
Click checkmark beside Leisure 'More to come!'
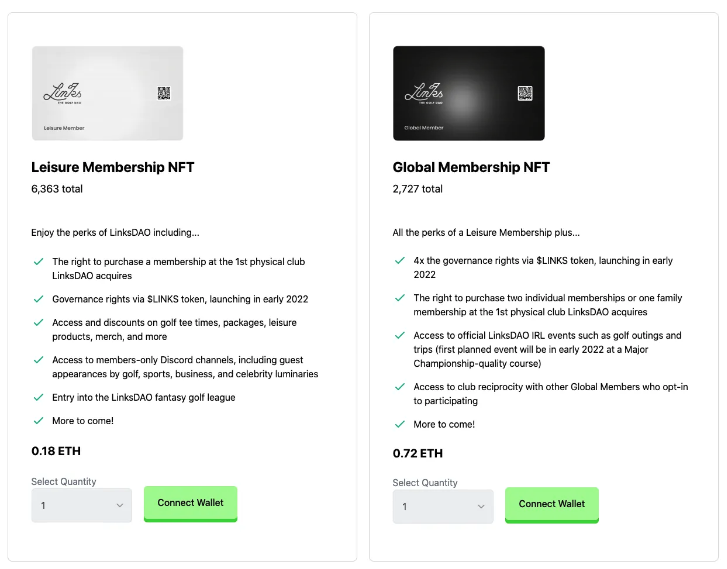37,420
